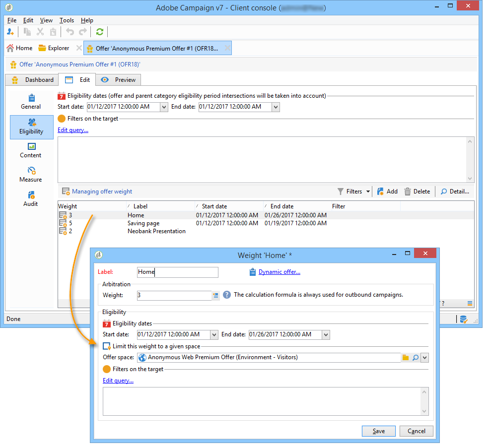
Task: Open the General section in sidebar
Action: 31,102
